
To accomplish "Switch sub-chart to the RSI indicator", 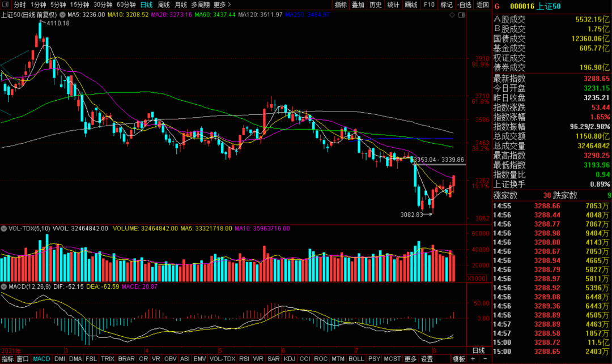I will point(244,359).
